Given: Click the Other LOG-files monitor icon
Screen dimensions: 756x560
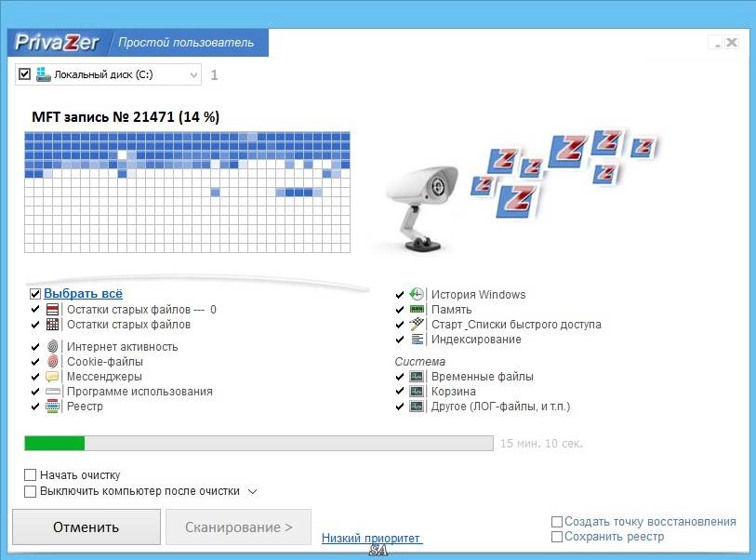Looking at the screenshot, I should coord(417,407).
